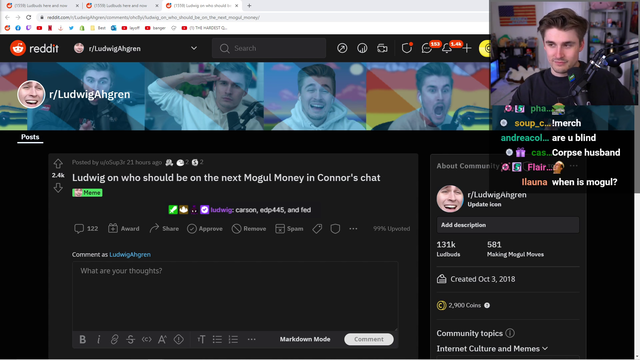This screenshot has width=640, height=360.
Task: Click the Add description field
Action: click(x=508, y=225)
